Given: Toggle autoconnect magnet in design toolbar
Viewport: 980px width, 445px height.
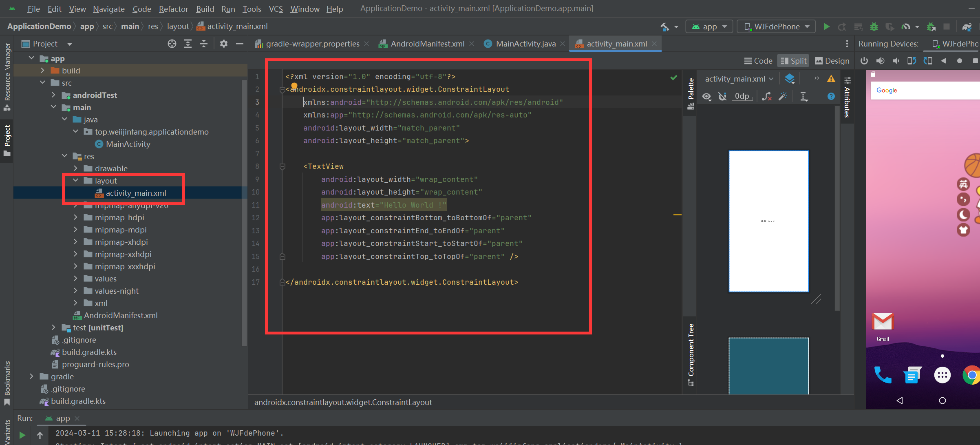Looking at the screenshot, I should tap(722, 96).
